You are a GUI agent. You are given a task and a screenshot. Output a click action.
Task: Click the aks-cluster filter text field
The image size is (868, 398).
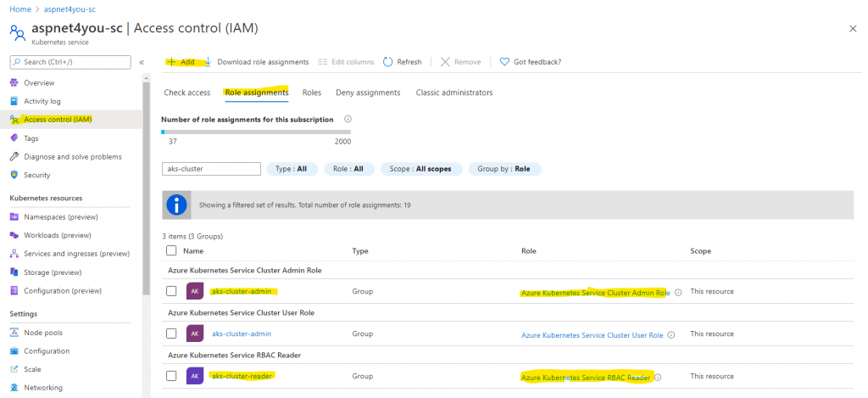pos(211,169)
